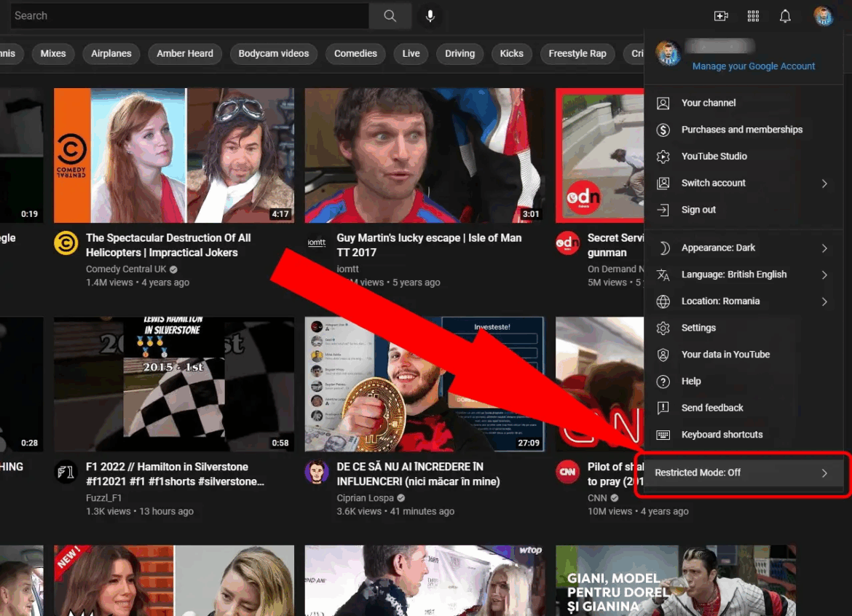Open the Guy Martin TT 2017 video thumbnail
This screenshot has height=616, width=852.
pos(425,155)
